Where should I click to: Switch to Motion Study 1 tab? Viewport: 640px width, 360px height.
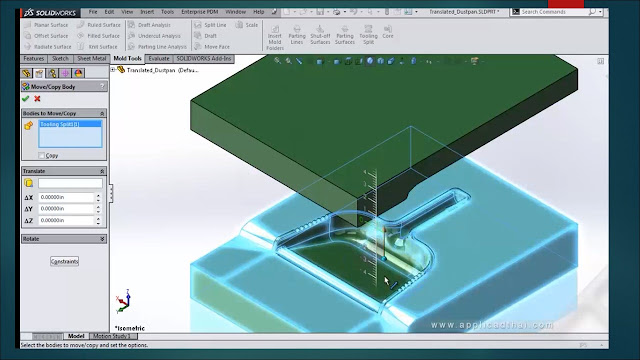[x=113, y=336]
